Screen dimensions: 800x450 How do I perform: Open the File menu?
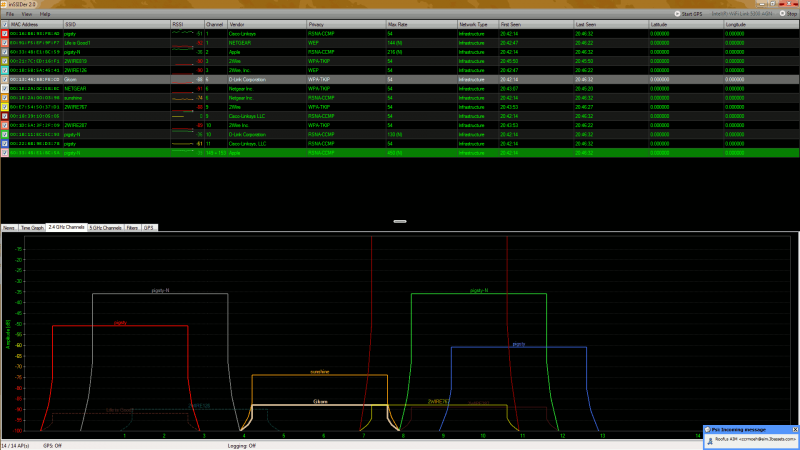[x=9, y=14]
